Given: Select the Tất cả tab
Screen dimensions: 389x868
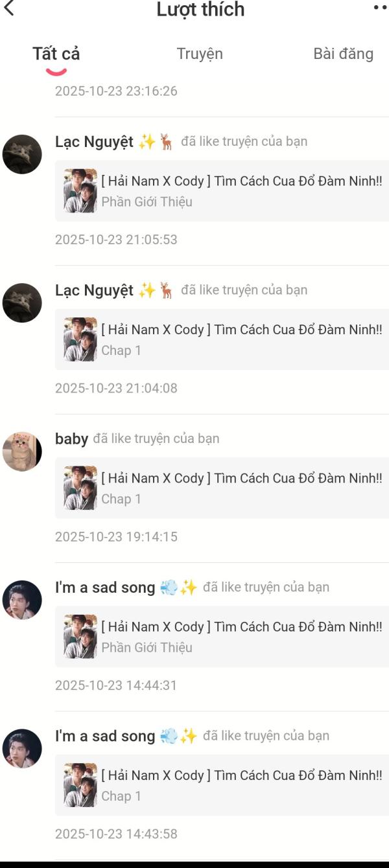Looking at the screenshot, I should coord(56,54).
